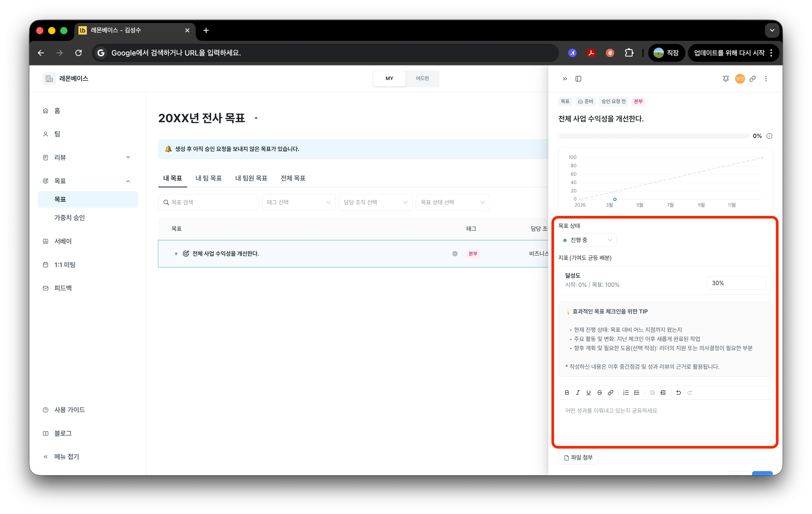
Task: Open the 목표 상태 선택 filter dropdown
Action: (x=453, y=202)
